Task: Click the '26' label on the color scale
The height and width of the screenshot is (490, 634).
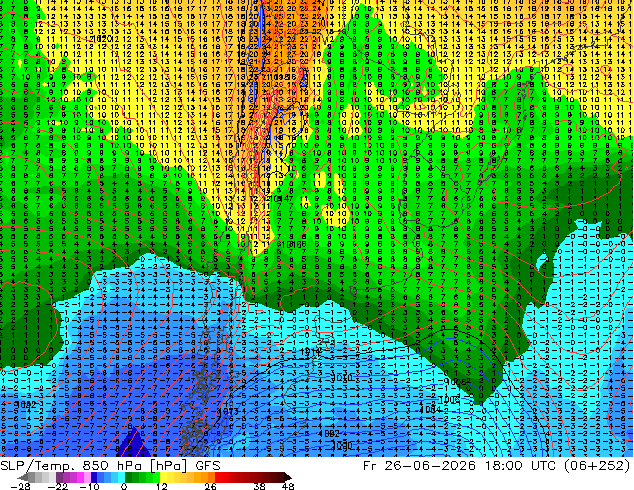Action: (210, 486)
